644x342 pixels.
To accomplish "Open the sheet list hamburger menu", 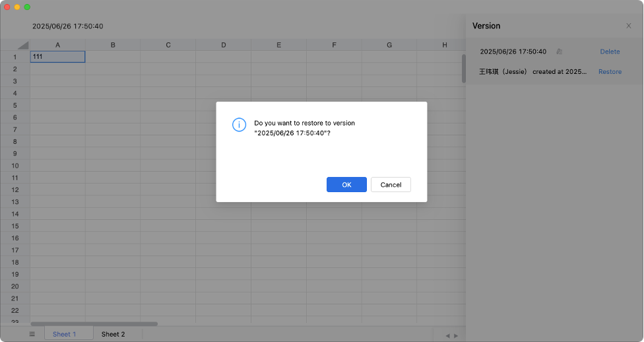I will pyautogui.click(x=32, y=334).
